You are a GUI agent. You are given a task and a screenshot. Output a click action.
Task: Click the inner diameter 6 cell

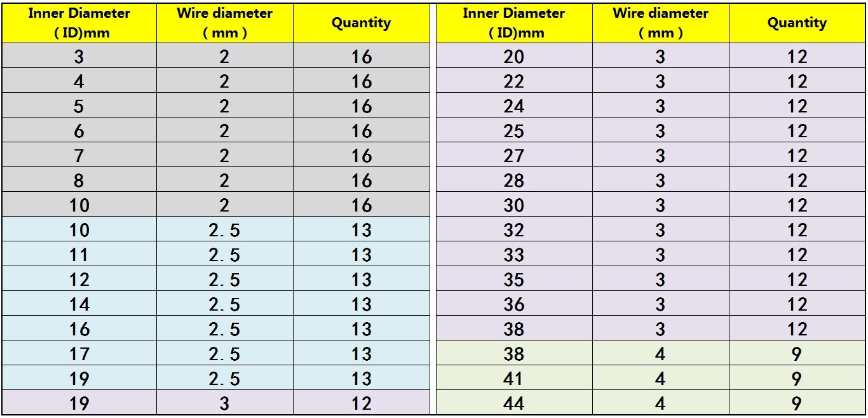(79, 131)
